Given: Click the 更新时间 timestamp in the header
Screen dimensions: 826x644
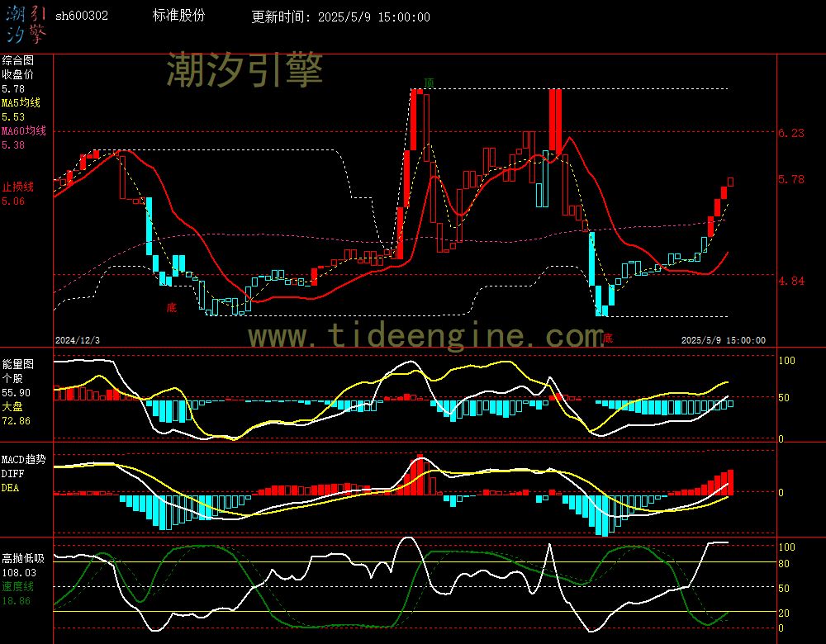Looking at the screenshot, I should click(x=341, y=17).
